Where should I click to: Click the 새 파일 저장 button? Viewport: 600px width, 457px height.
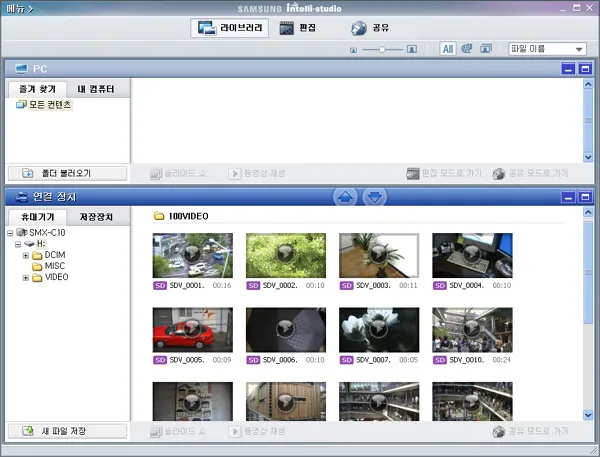(67, 431)
